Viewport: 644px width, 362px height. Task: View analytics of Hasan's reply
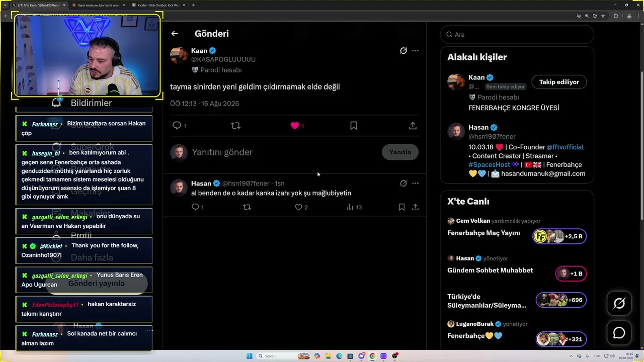point(350,207)
